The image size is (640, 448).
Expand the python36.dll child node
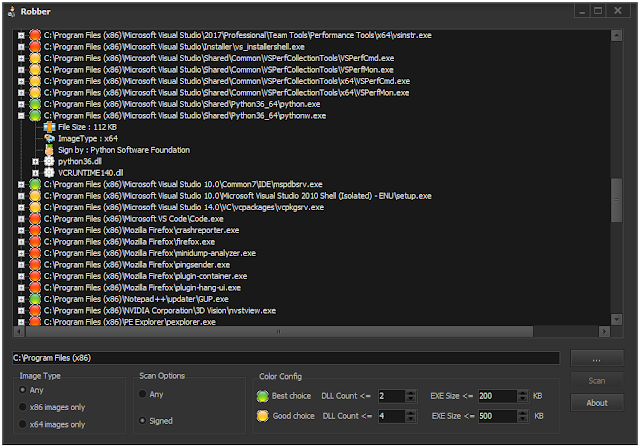36,162
